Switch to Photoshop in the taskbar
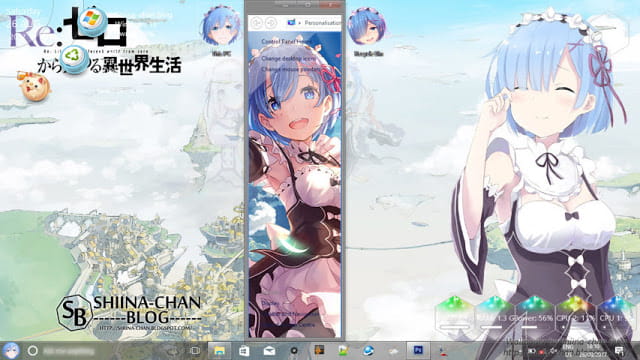The image size is (640, 360). pos(418,351)
